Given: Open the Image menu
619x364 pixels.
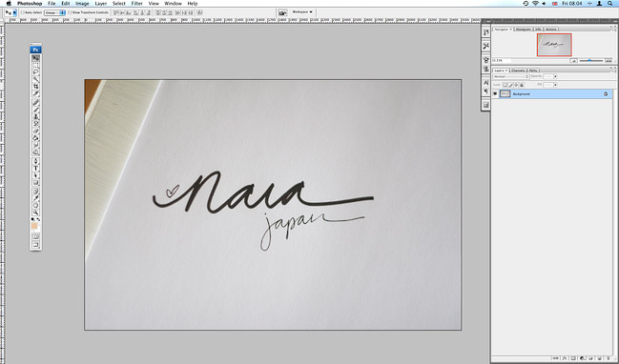Looking at the screenshot, I should pos(82,3).
